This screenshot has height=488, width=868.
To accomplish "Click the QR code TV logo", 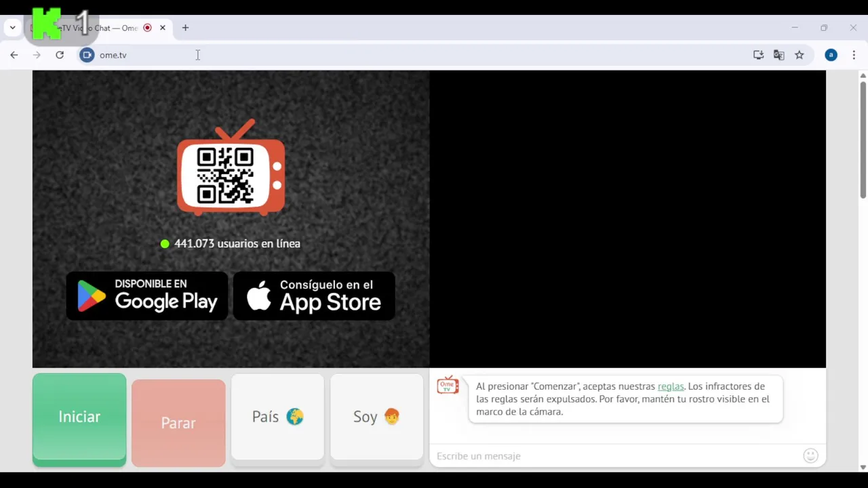I will pos(231,168).
